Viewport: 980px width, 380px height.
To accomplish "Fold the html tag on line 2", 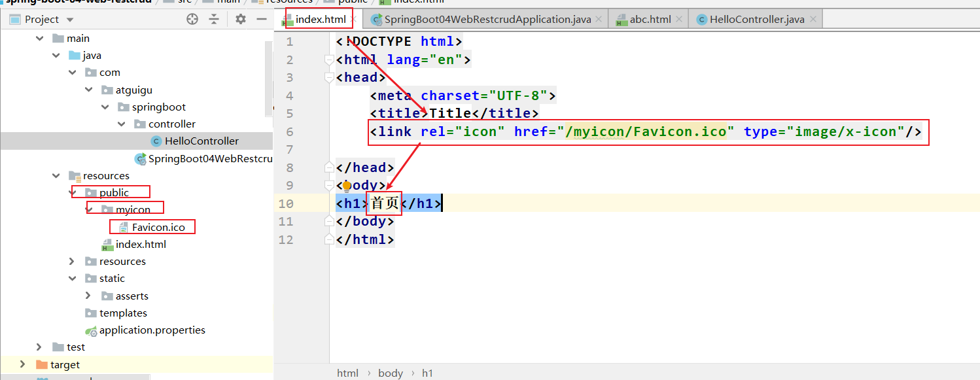I will pos(330,60).
